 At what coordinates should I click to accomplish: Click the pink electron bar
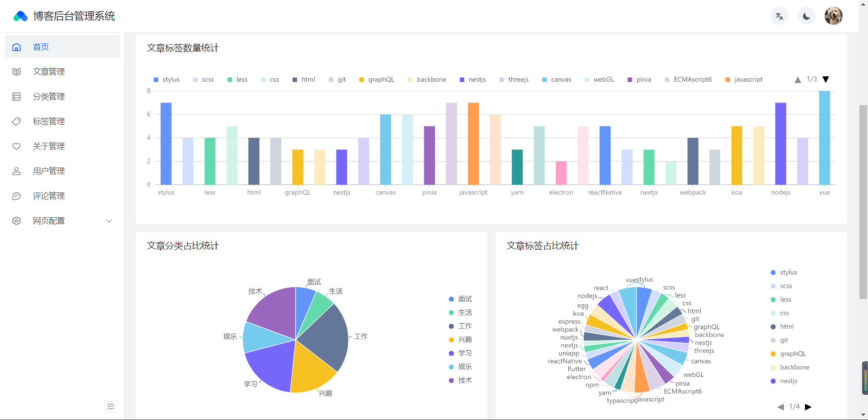pyautogui.click(x=561, y=173)
